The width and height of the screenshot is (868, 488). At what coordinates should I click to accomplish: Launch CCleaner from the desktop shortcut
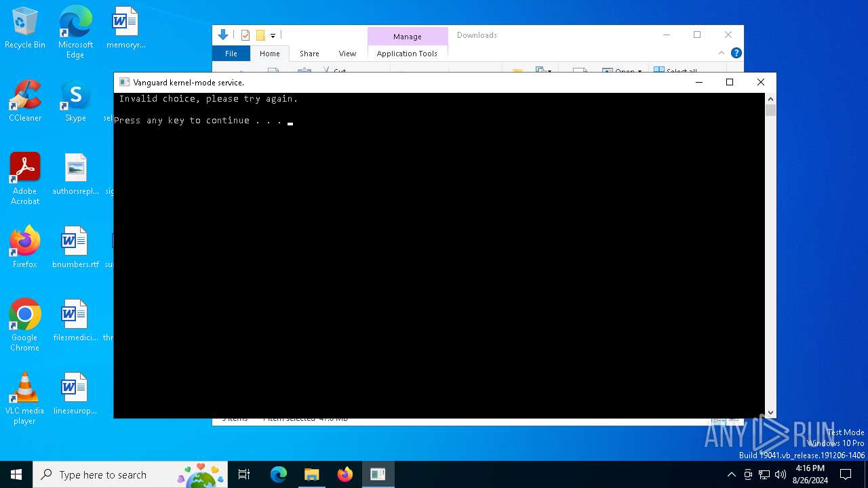point(25,102)
